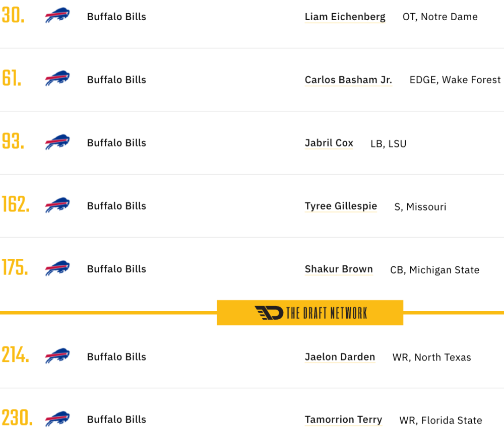Open Tamorrion Terry player profile
The height and width of the screenshot is (428, 504).
point(343,419)
